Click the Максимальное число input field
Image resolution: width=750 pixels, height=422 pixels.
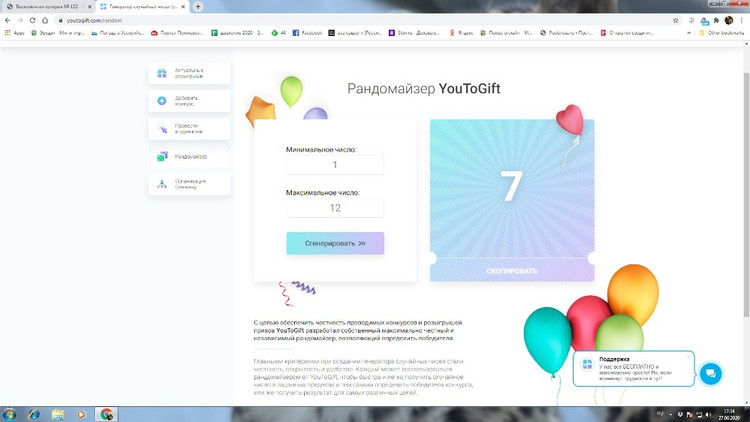335,208
